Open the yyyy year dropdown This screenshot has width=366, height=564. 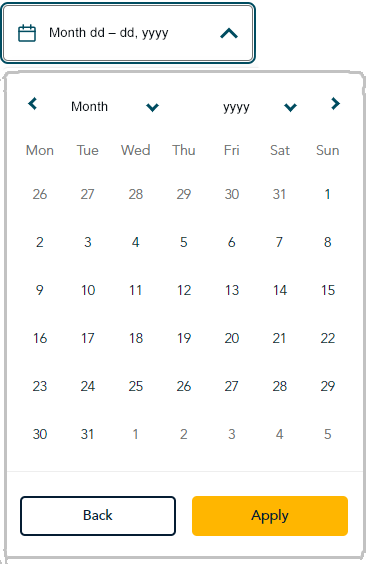point(260,107)
